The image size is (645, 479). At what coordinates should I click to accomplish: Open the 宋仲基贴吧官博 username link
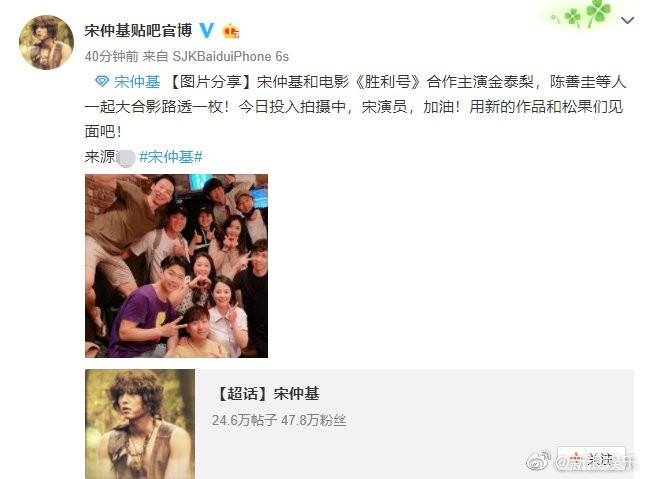[138, 30]
